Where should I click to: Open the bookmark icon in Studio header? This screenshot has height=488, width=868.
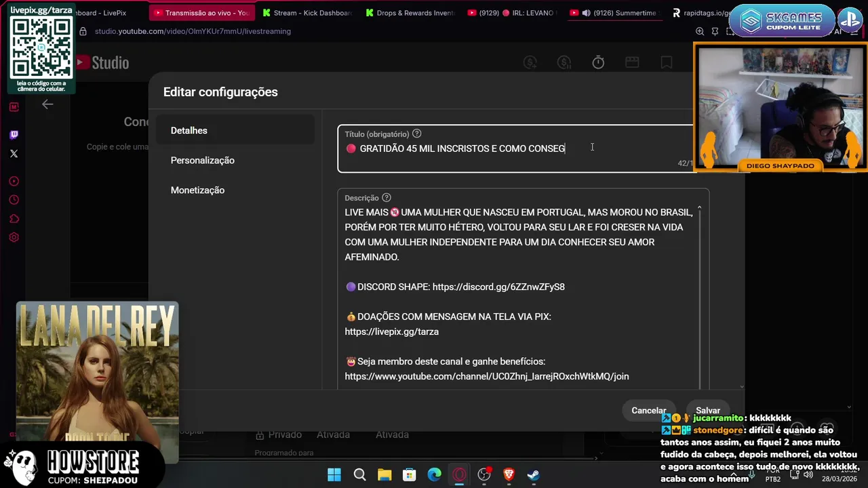point(666,62)
